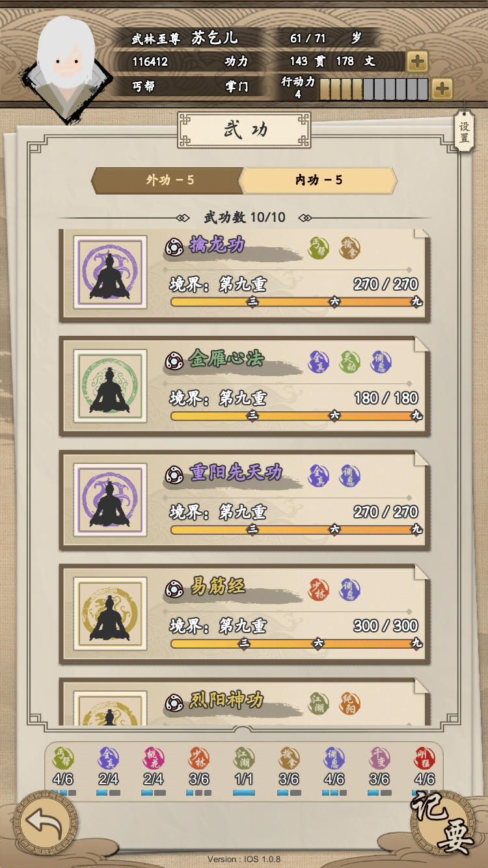Click the 重阳先天功 progress bar
The image size is (488, 868).
(297, 530)
